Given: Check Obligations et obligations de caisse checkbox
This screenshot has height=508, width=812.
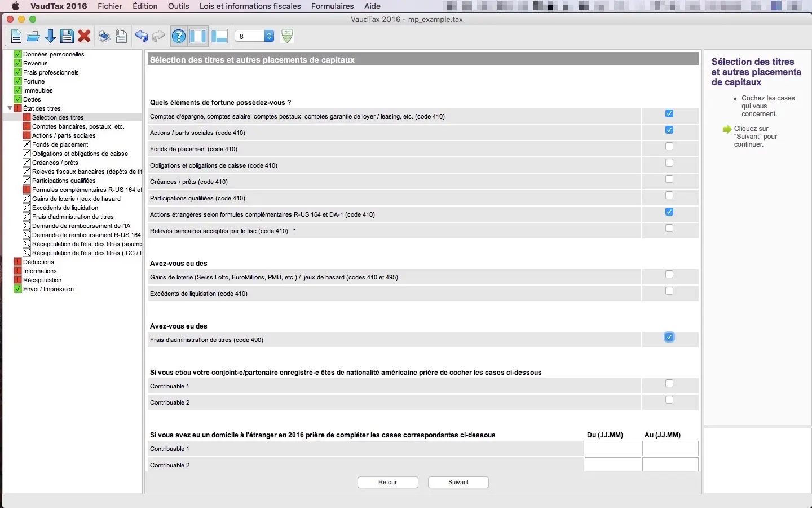Looking at the screenshot, I should pyautogui.click(x=669, y=163).
